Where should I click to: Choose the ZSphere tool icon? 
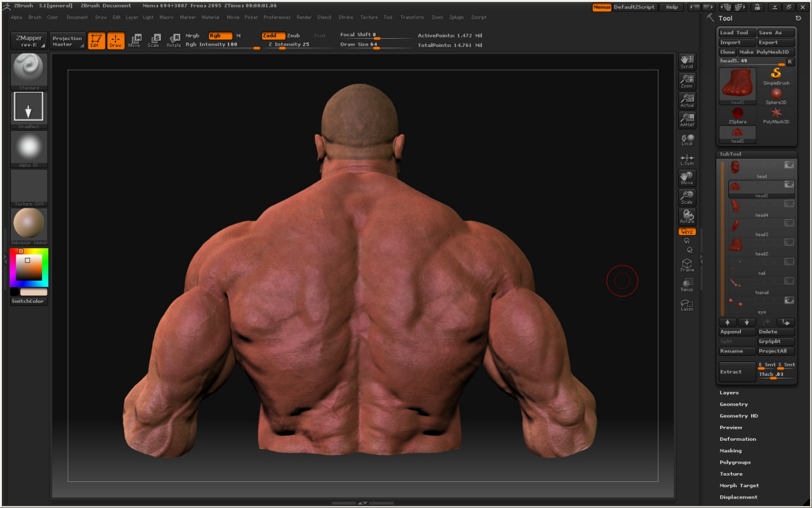[x=737, y=114]
